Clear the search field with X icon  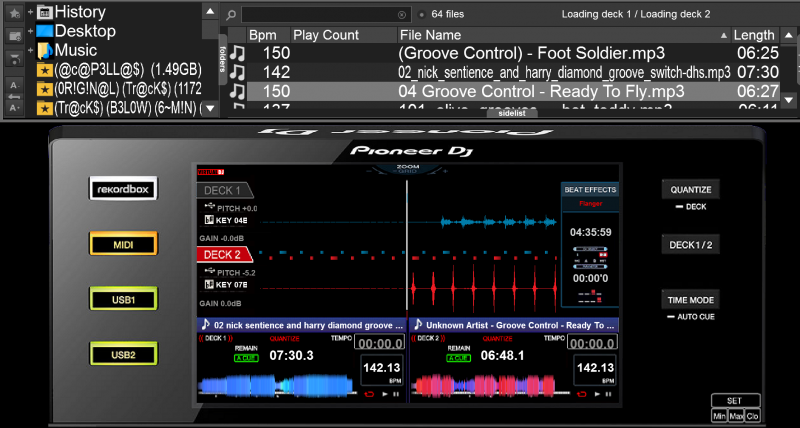403,15
